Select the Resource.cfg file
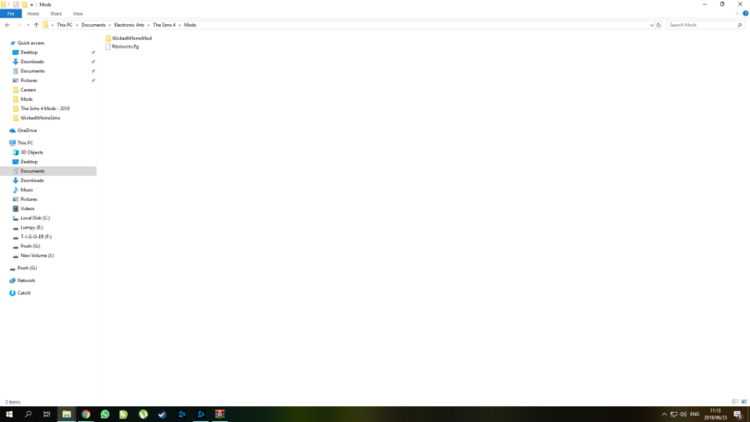The width and height of the screenshot is (750, 422). point(122,46)
